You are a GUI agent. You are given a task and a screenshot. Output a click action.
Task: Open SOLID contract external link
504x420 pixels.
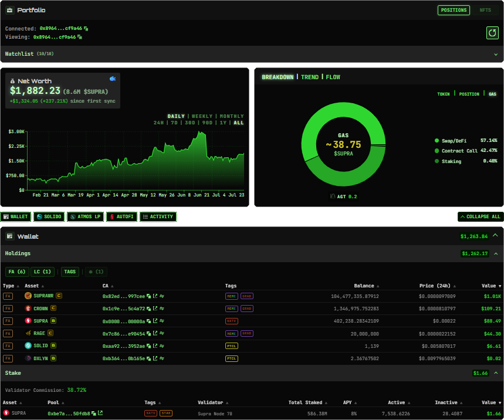click(x=155, y=346)
